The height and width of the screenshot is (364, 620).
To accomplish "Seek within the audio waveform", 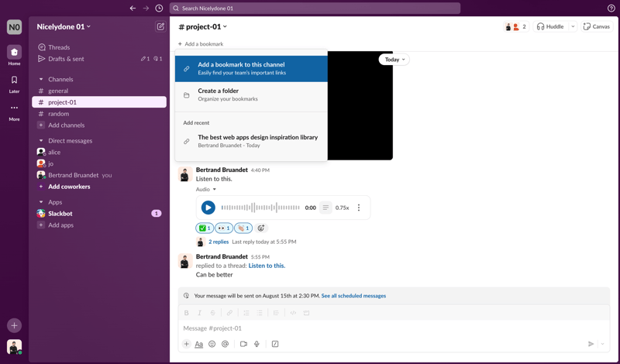I will tap(260, 208).
